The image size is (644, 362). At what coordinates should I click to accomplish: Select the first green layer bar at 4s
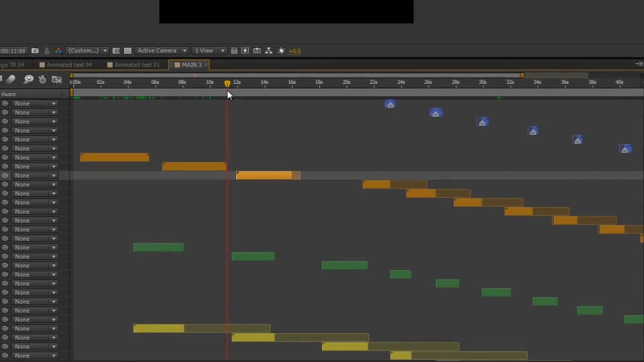point(158,247)
